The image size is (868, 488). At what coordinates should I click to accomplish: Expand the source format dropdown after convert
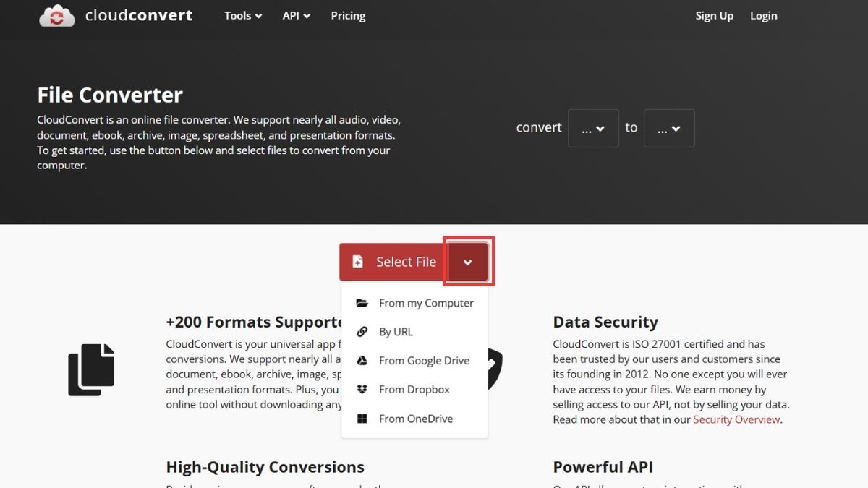point(593,128)
